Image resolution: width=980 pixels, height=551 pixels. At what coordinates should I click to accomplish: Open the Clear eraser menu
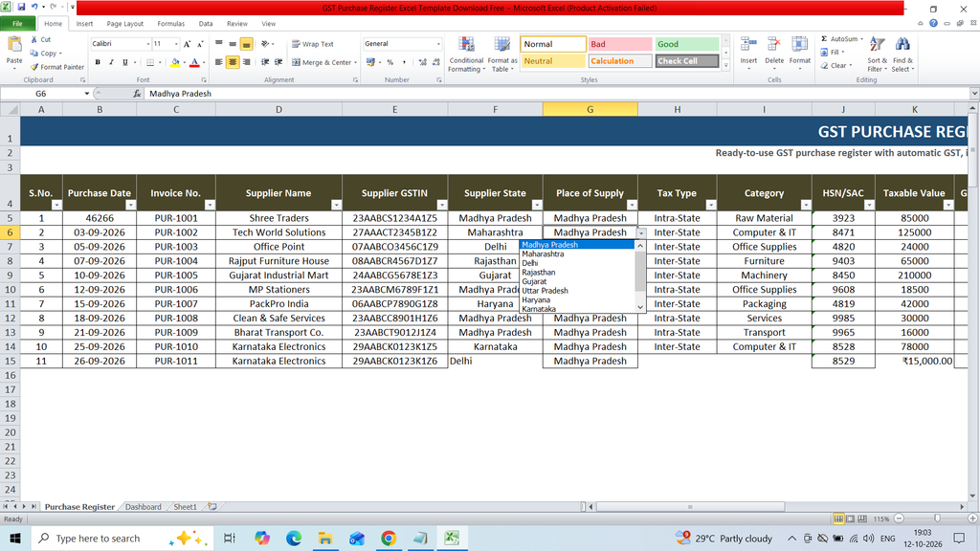click(x=835, y=66)
